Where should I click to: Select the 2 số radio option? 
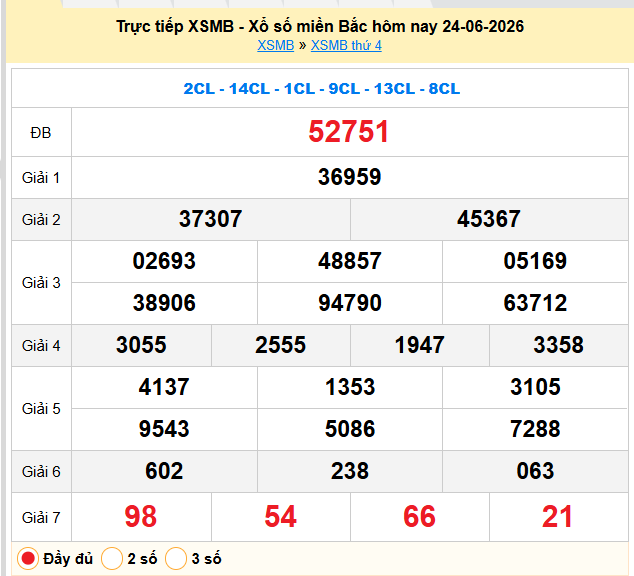(x=112, y=559)
